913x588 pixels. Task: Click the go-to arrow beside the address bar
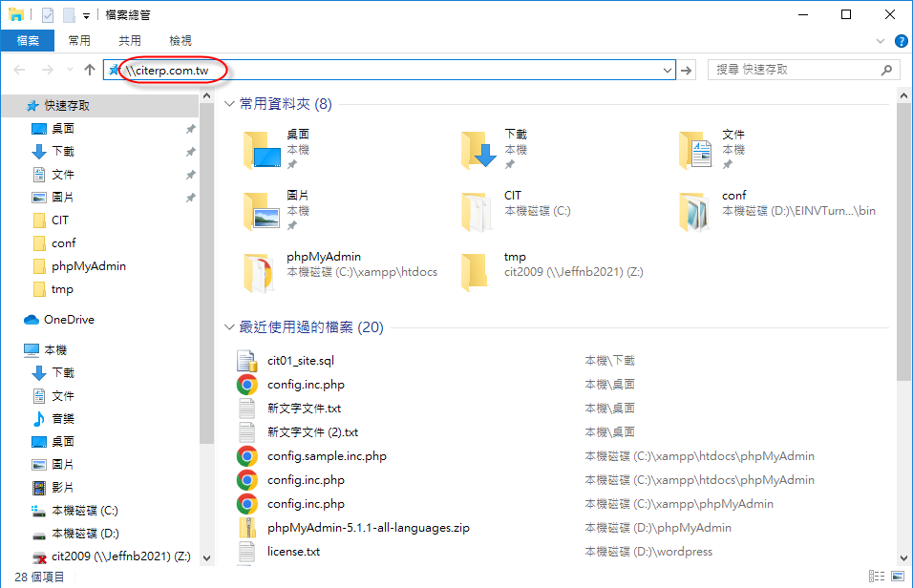(x=687, y=70)
